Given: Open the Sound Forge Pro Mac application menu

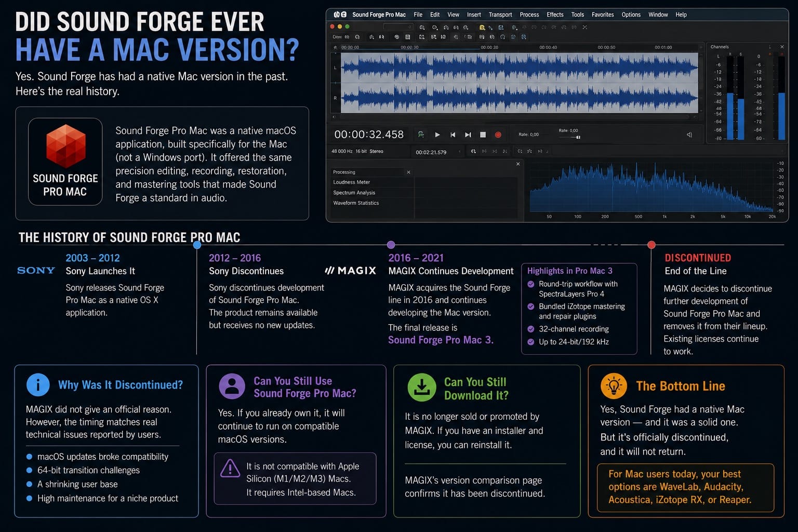Looking at the screenshot, I should (x=379, y=15).
